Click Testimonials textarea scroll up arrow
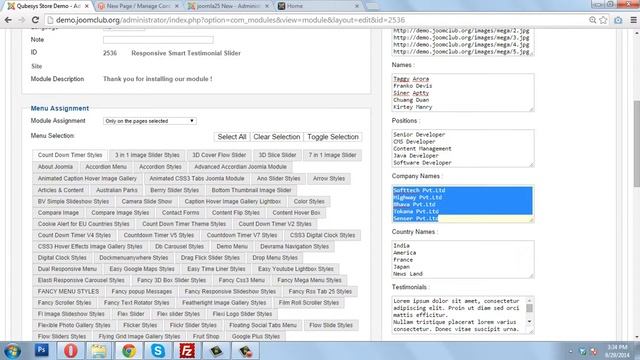 coord(529,301)
